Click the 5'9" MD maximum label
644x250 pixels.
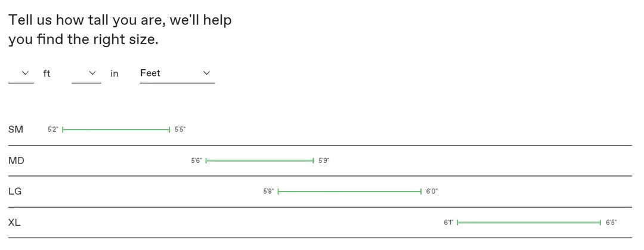click(324, 161)
